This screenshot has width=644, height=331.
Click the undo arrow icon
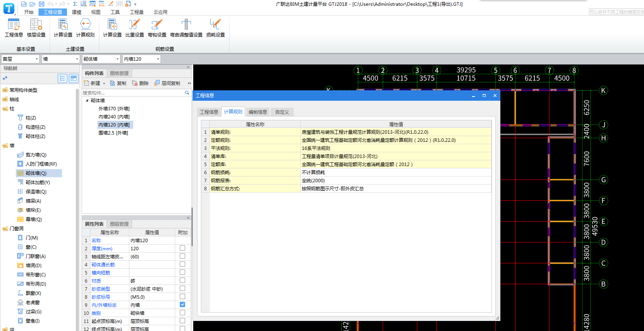[x=50, y=4]
